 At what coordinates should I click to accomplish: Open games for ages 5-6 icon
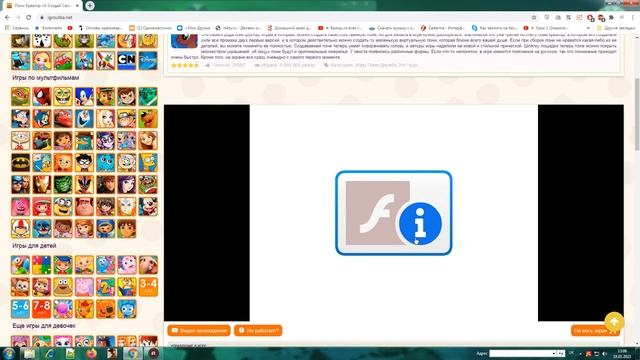pyautogui.click(x=20, y=309)
